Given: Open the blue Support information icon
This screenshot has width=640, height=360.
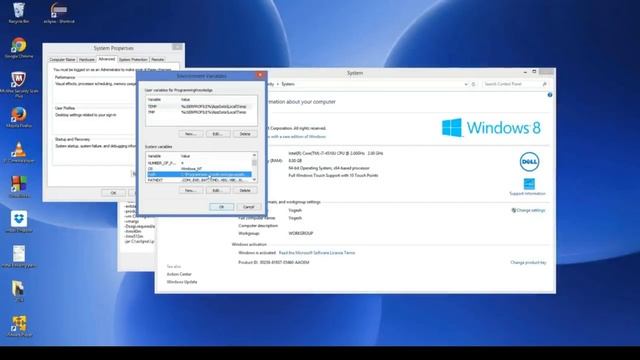Looking at the screenshot, I should [x=529, y=184].
